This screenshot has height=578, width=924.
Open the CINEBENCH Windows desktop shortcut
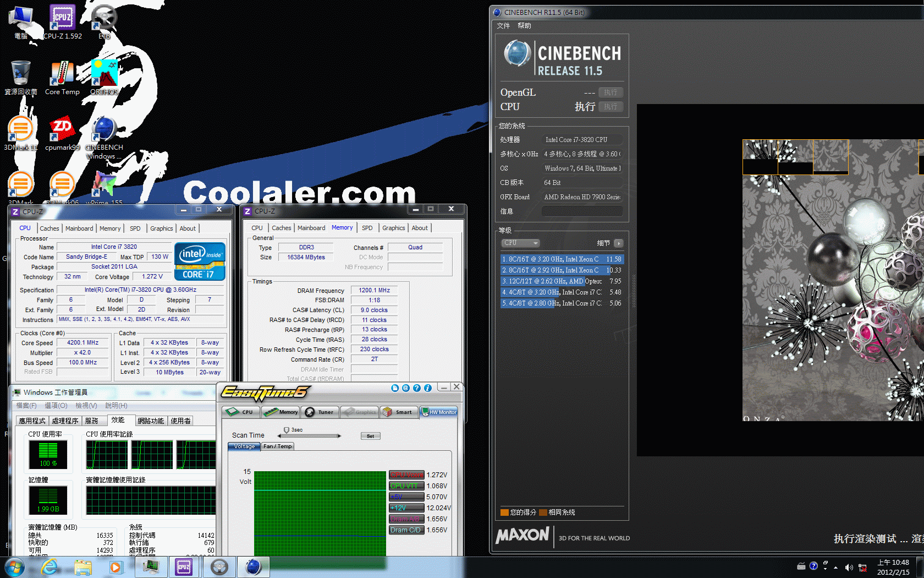click(x=104, y=138)
